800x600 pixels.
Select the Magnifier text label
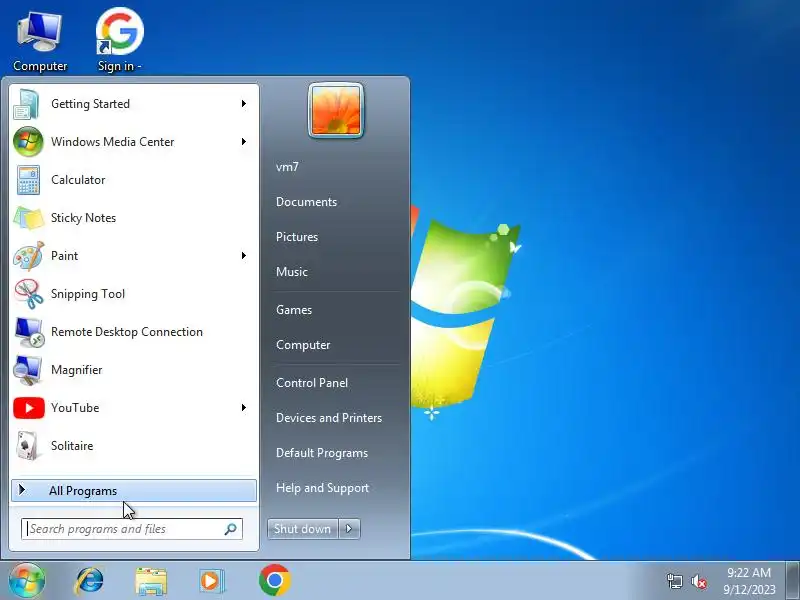pyautogui.click(x=77, y=370)
